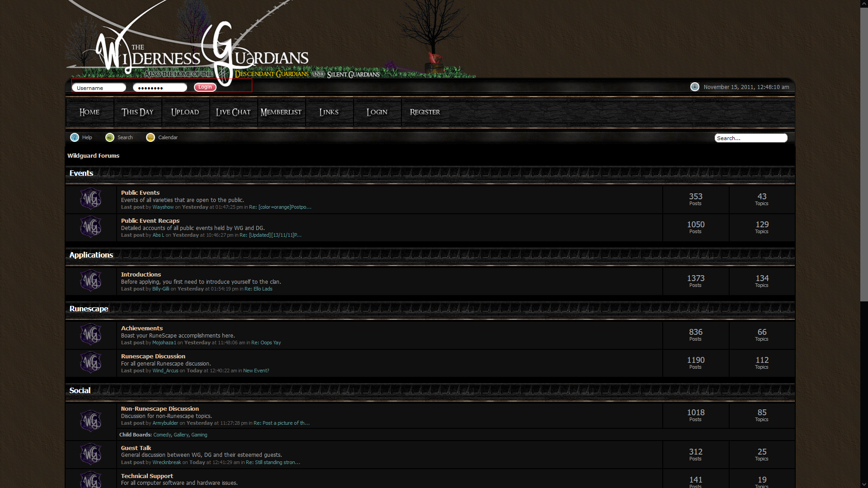Open the 'Re: [Updated][13/11/11]P...' post
This screenshot has height=488, width=868.
coord(270,235)
